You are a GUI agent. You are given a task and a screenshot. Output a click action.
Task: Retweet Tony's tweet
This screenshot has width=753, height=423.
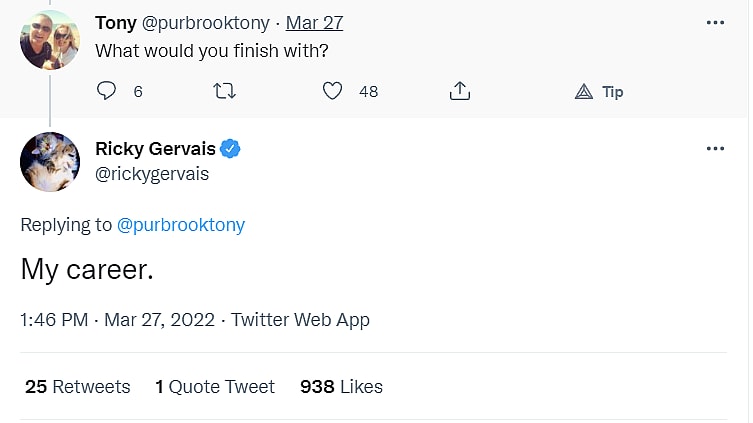click(226, 91)
